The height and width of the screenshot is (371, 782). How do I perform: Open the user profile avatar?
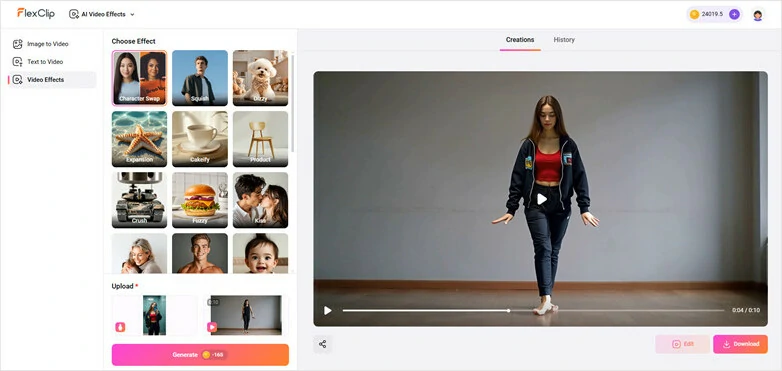[x=758, y=15]
